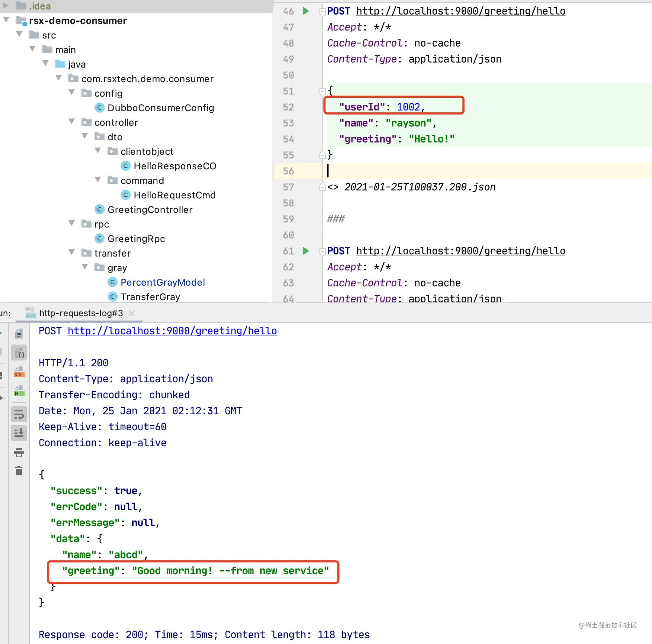
Task: Fold the JSON body at line 51
Action: point(322,91)
